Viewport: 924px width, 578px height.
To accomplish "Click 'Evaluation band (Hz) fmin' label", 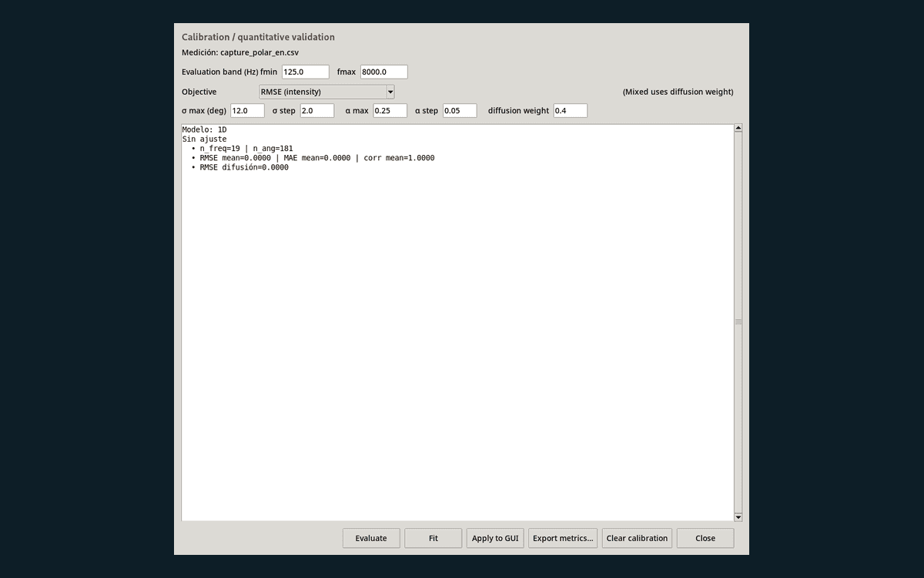I will click(229, 72).
